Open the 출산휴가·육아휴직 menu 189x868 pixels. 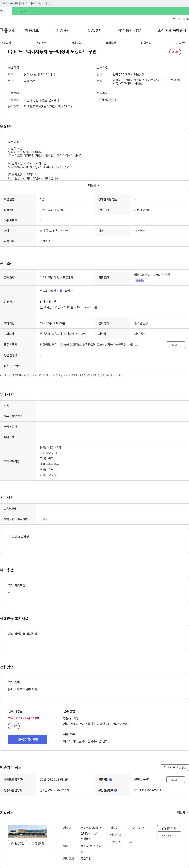click(x=172, y=30)
